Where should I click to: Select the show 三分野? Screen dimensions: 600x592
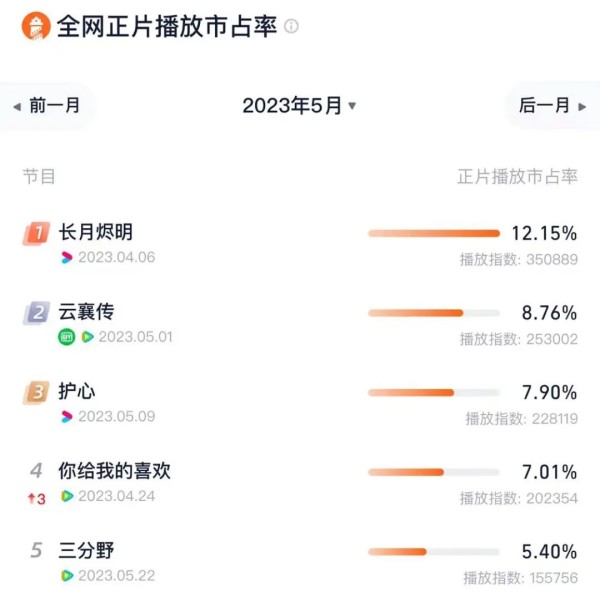tap(86, 550)
